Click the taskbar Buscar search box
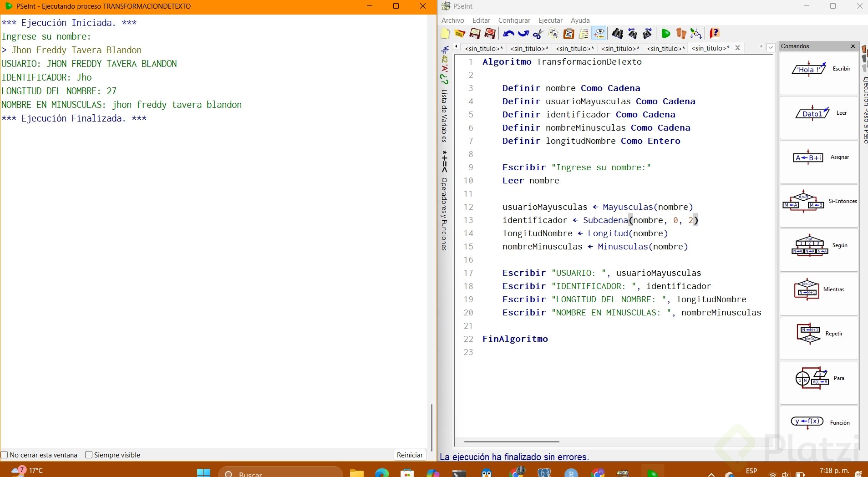Image resolution: width=868 pixels, height=477 pixels. [x=280, y=472]
